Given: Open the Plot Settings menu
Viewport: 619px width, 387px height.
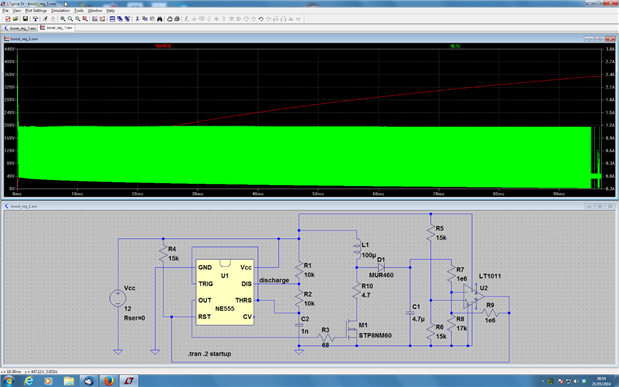Looking at the screenshot, I should point(36,11).
